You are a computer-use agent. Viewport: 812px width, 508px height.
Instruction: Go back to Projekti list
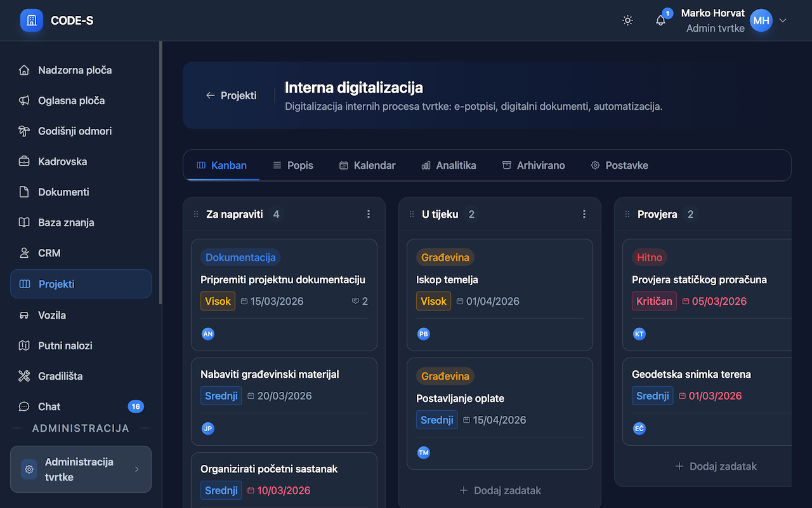(232, 95)
